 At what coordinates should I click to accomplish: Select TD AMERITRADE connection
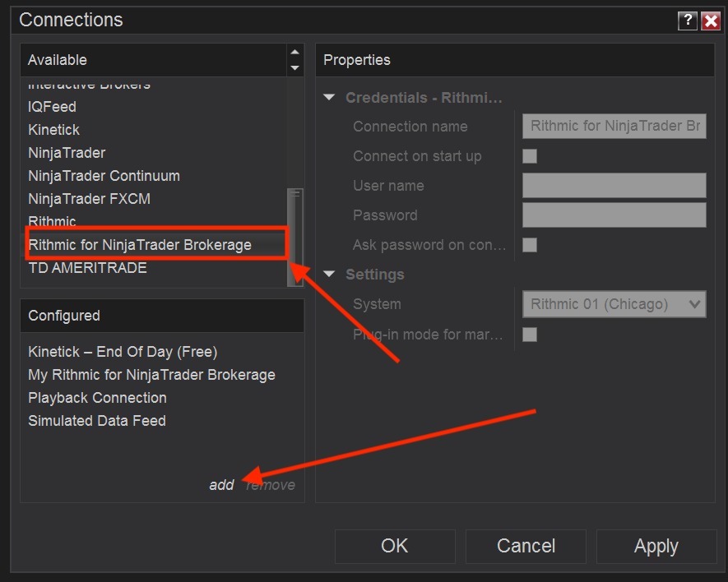[x=88, y=268]
